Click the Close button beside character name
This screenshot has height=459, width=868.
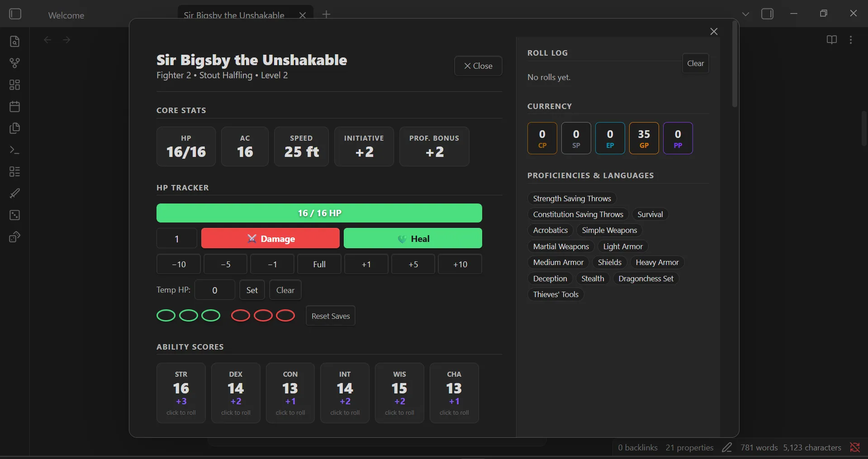click(x=478, y=66)
